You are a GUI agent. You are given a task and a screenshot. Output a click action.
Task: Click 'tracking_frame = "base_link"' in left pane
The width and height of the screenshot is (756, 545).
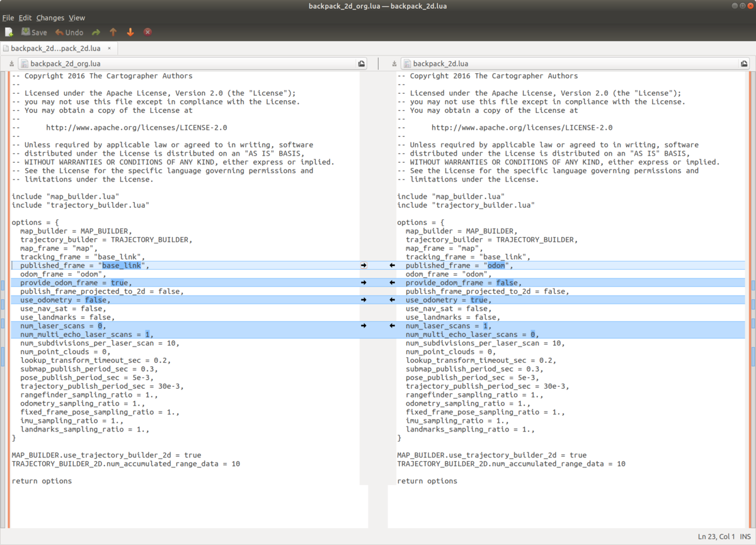83,257
